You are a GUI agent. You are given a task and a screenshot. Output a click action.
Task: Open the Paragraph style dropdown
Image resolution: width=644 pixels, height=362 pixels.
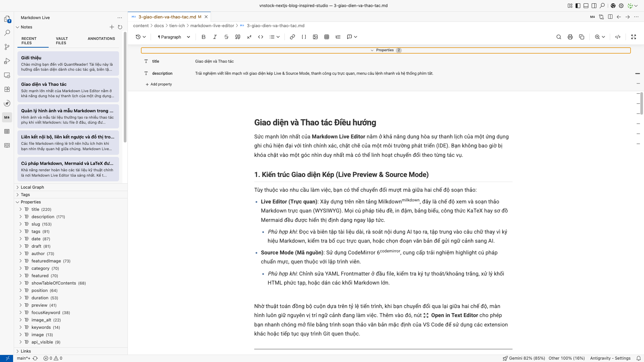point(174,37)
